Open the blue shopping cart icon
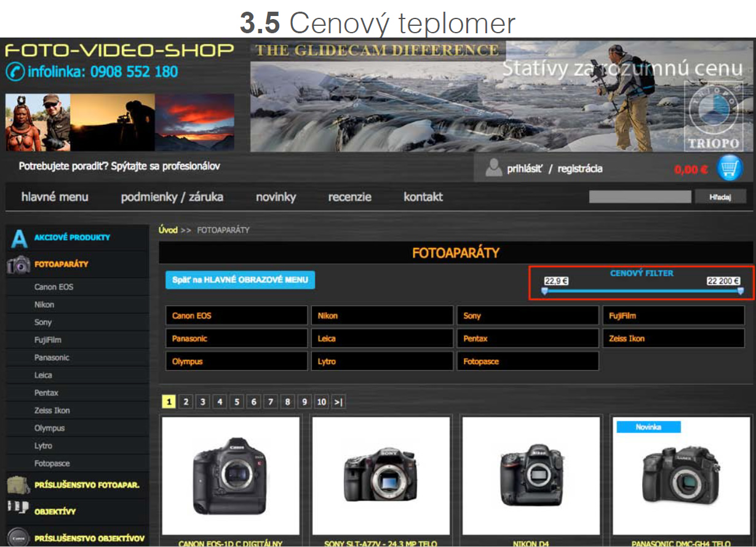 [x=730, y=168]
